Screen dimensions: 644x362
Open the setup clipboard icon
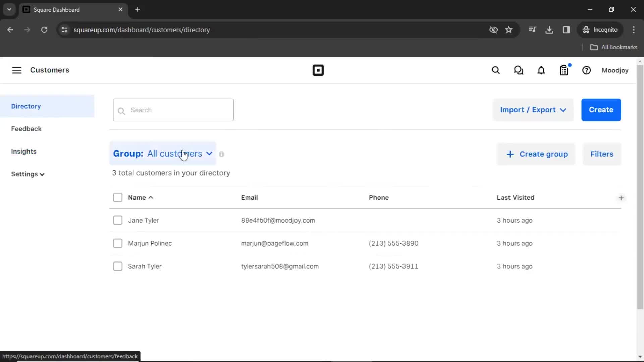pyautogui.click(x=564, y=70)
